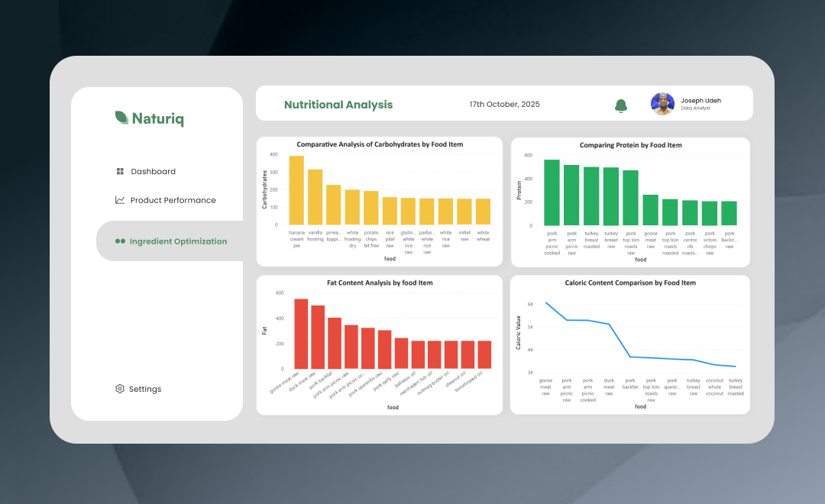Click the Protein y-axis label
The height and width of the screenshot is (504, 825).
click(519, 190)
